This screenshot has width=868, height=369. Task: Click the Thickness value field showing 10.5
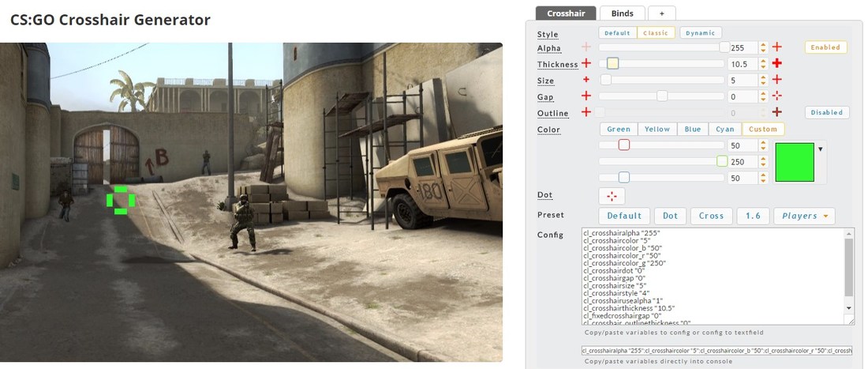coord(743,64)
